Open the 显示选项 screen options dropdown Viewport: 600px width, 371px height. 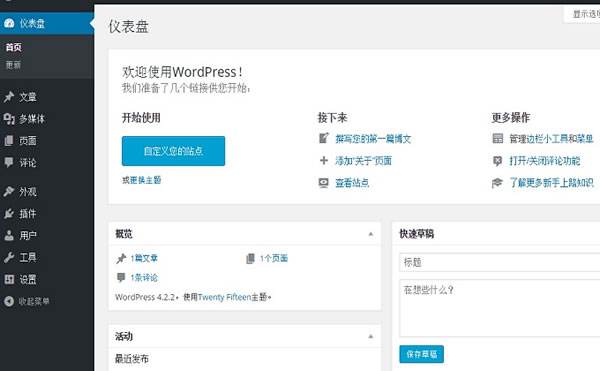point(582,14)
